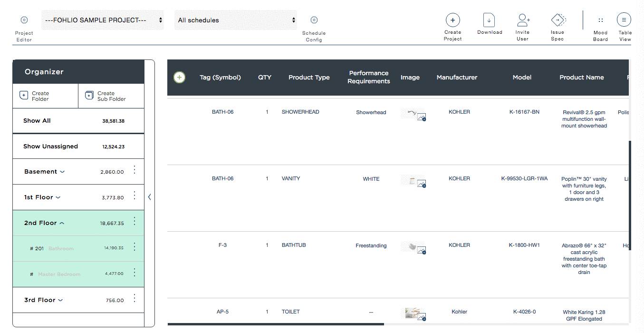Viewport: 644px width, 333px height.
Task: Click model K-99530-LGR-1WA
Action: click(524, 179)
